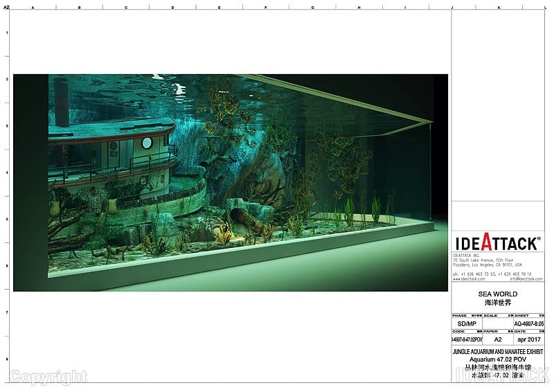Click the Jungle Aquarium and Manatee Exhibit title
554x392 pixels.
tap(498, 353)
